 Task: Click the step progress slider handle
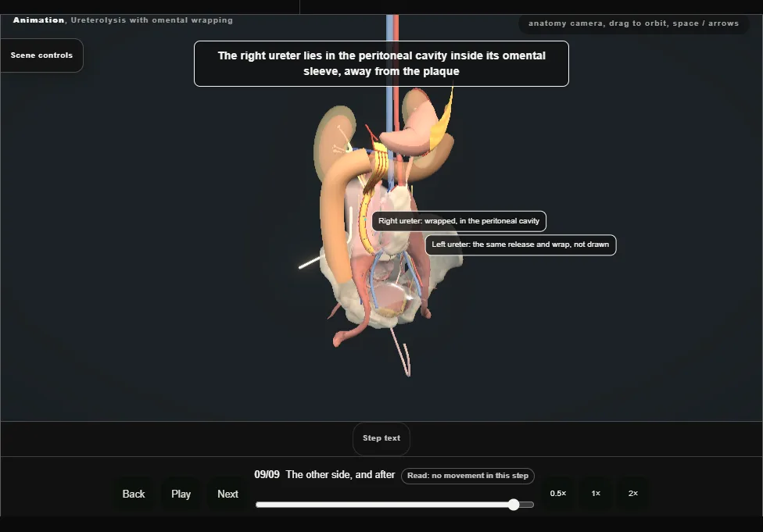click(514, 505)
